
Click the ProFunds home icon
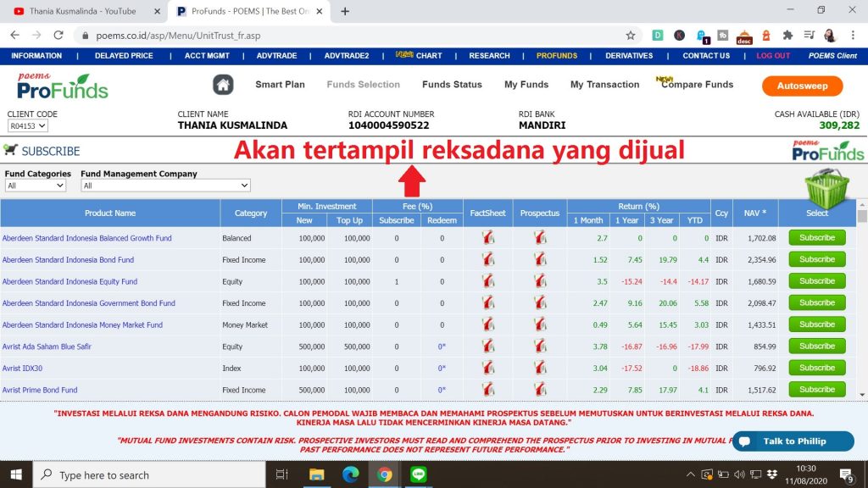(223, 85)
